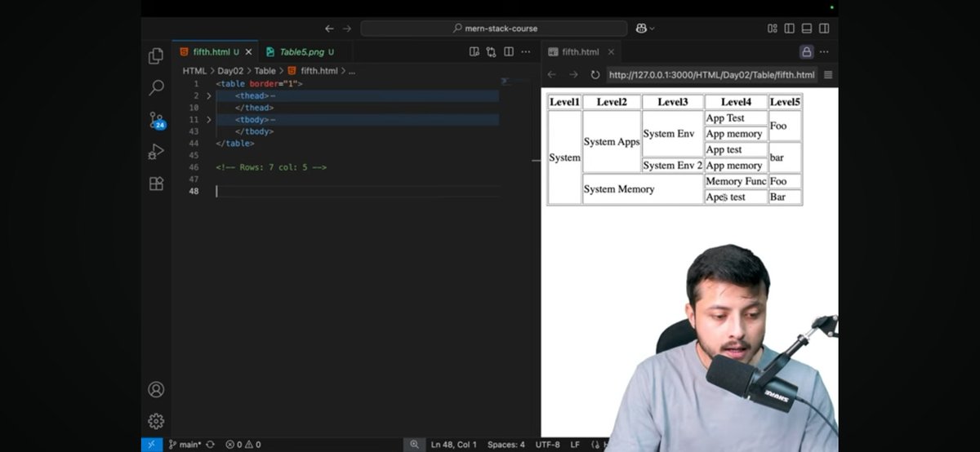Toggle secondary side bar visibility
This screenshot has height=452, width=980.
[823, 29]
